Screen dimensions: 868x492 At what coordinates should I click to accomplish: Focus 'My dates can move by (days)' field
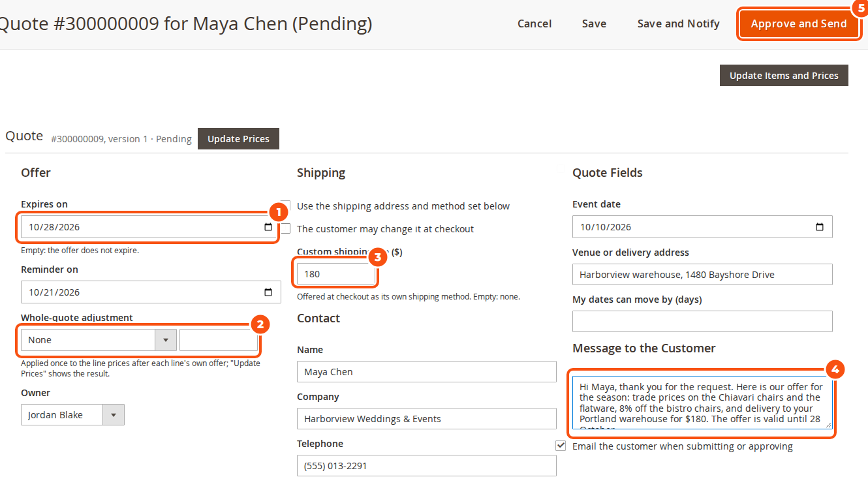tap(702, 322)
